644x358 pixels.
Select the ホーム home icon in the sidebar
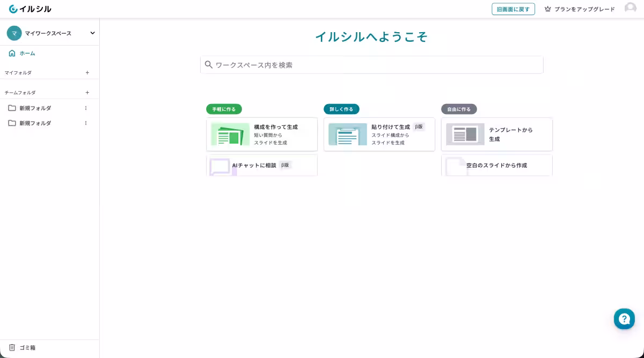(12, 53)
